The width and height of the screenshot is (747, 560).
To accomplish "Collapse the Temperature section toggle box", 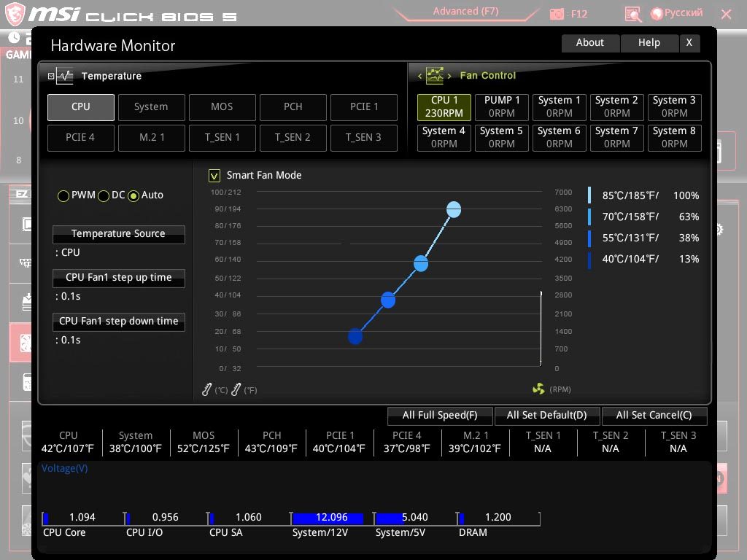I will (x=51, y=76).
